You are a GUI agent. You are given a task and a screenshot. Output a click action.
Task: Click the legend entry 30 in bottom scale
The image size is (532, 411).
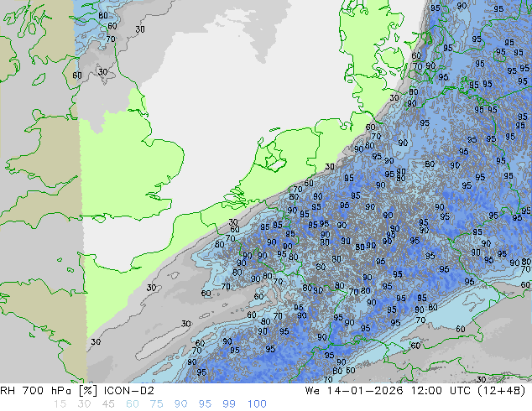pyautogui.click(x=84, y=404)
